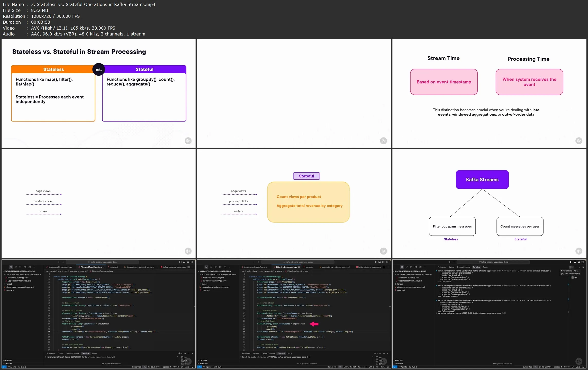This screenshot has height=370, width=588.
Task: Open Explorer icon in docker terminal frame
Action: pyautogui.click(x=402, y=267)
